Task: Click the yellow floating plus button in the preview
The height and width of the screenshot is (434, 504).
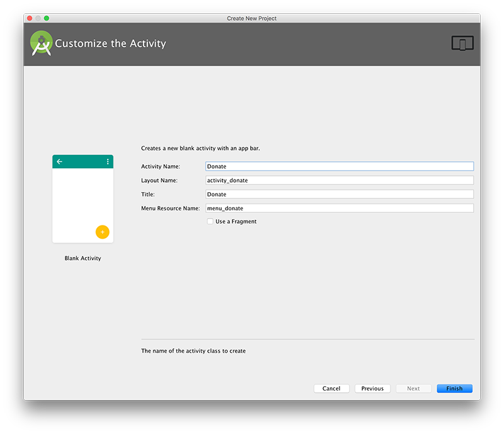Action: [102, 232]
